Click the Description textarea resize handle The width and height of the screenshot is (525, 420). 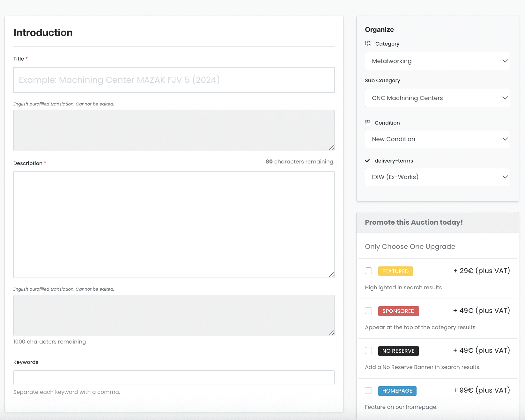pyautogui.click(x=331, y=275)
